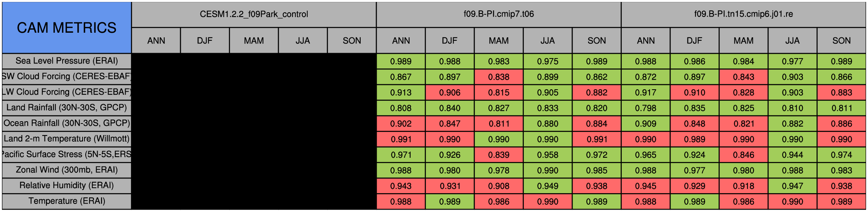Click the CAM METRICS header cell
This screenshot has width=868, height=212.
click(66, 28)
